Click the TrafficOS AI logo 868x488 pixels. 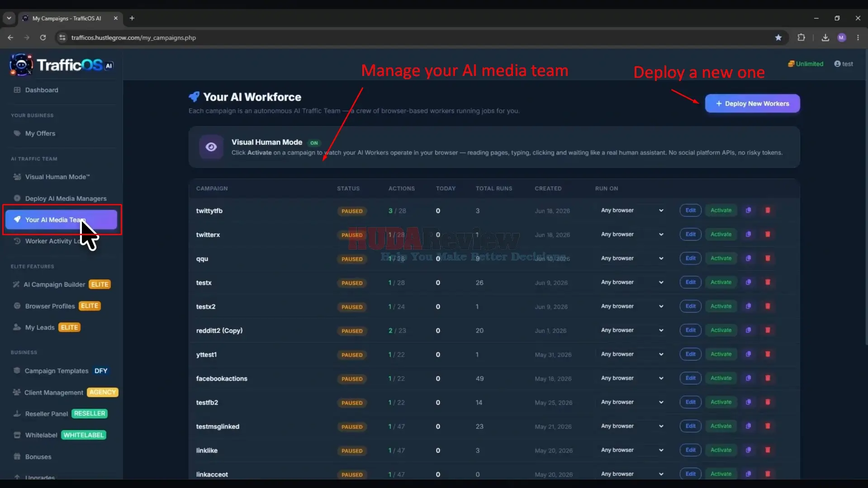[61, 65]
